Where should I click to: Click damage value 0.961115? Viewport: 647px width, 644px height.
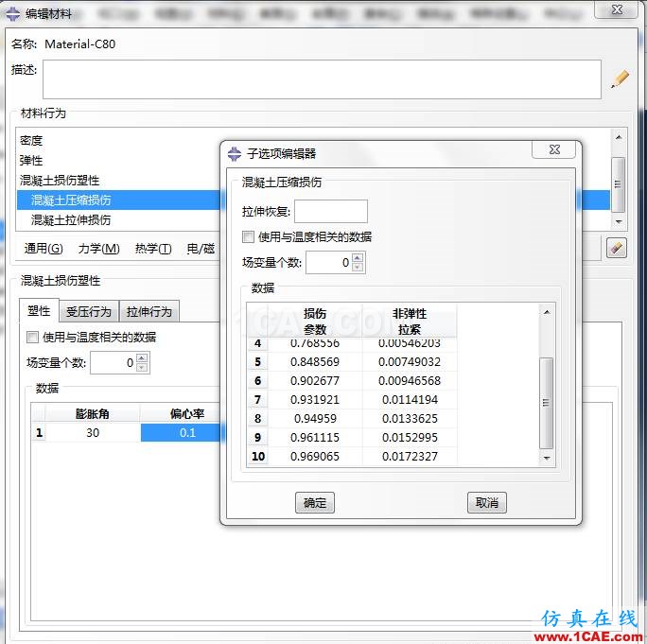[315, 438]
